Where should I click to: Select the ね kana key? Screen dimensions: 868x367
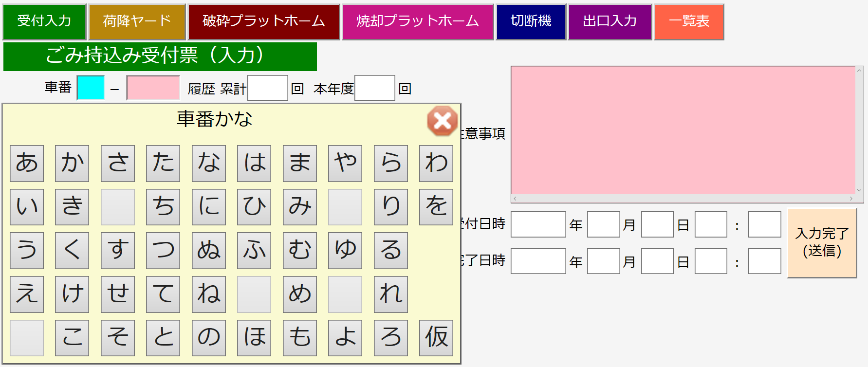(x=209, y=294)
